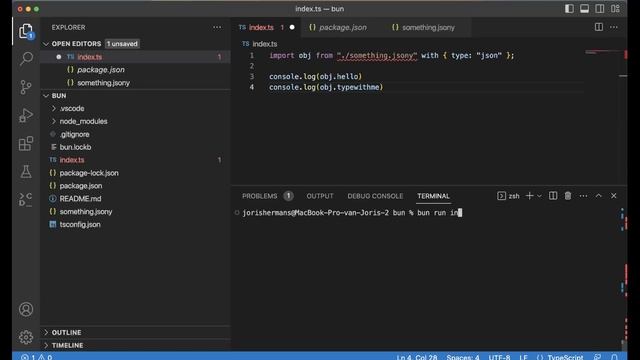Toggle the secondary side bar layout icon
Screen dimensions: 640x360
tap(600, 9)
